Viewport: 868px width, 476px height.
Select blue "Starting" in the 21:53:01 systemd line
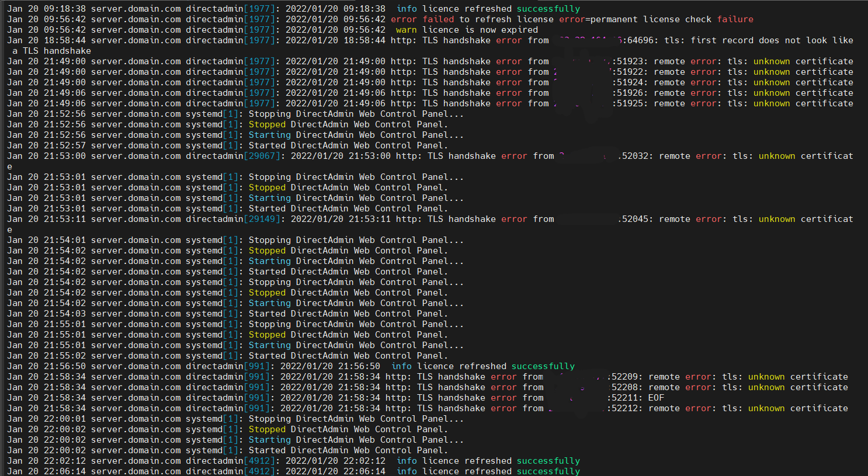269,198
